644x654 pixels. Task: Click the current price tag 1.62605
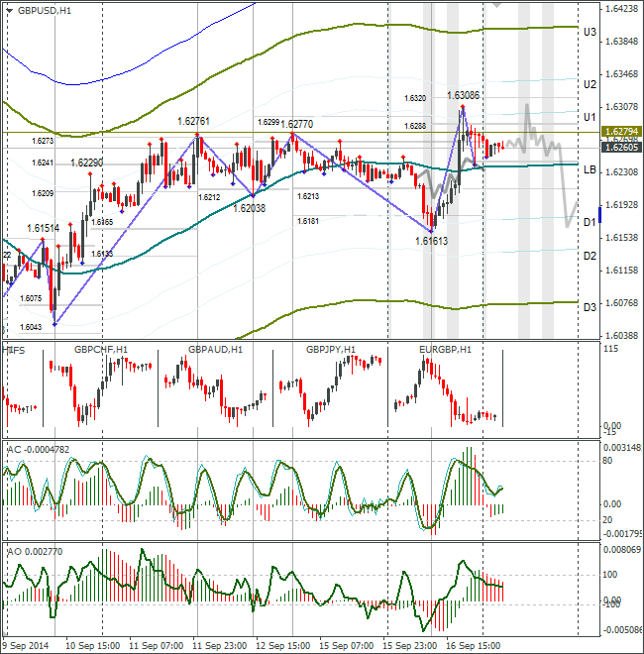(621, 148)
